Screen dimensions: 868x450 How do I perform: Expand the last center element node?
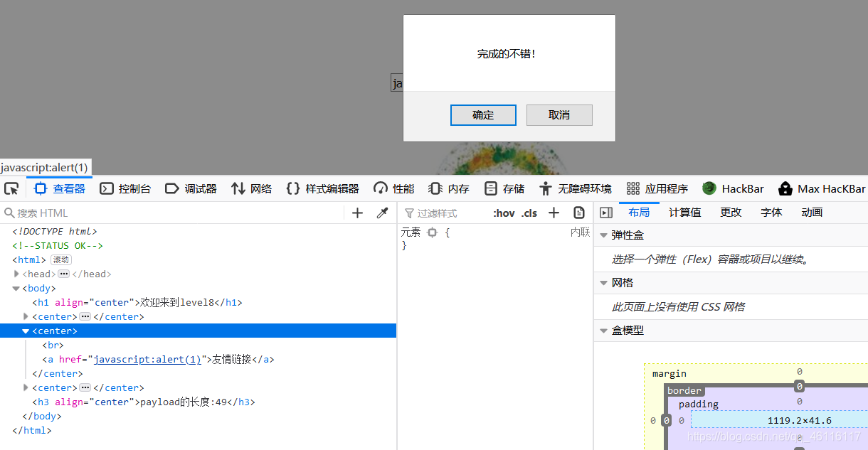pyautogui.click(x=26, y=387)
